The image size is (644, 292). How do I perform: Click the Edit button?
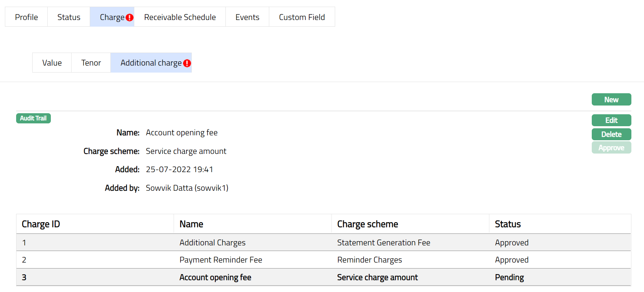click(x=611, y=120)
